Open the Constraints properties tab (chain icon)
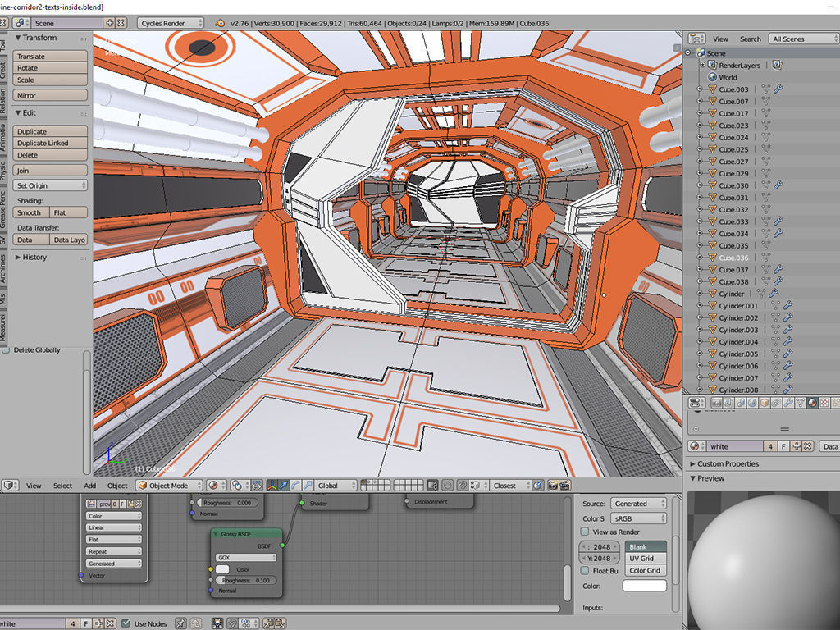The width and height of the screenshot is (840, 630). 776,402
